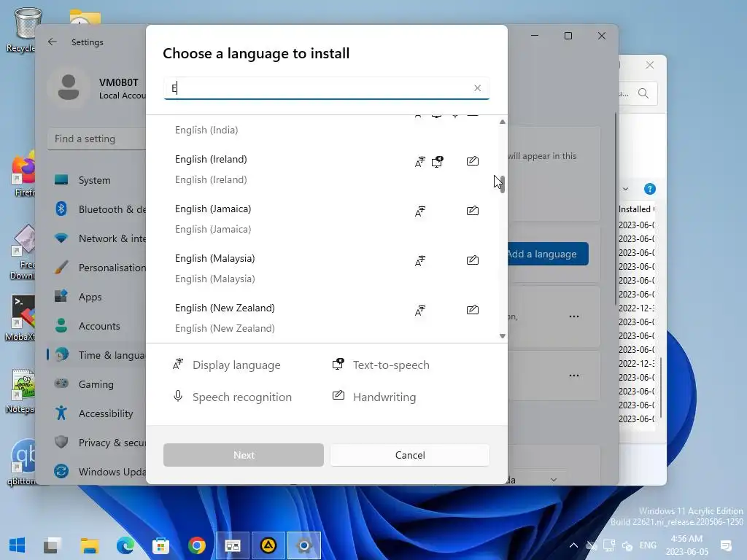Open Accounts settings category
The image size is (747, 560).
(x=98, y=326)
